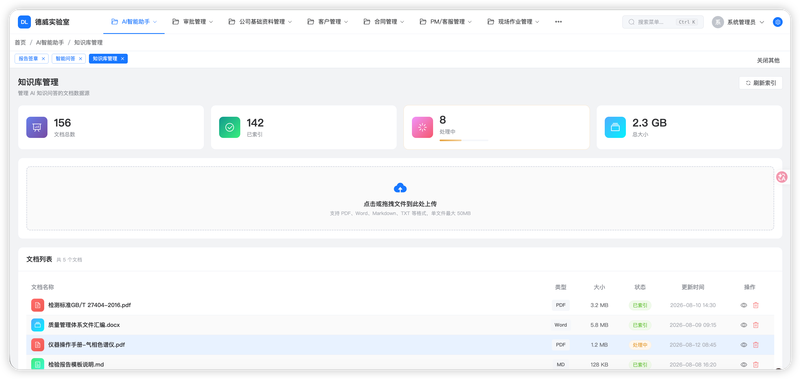Viewport: 800px width, 379px height.
Task: Click the green 已索引 checkmark icon
Action: [x=230, y=128]
